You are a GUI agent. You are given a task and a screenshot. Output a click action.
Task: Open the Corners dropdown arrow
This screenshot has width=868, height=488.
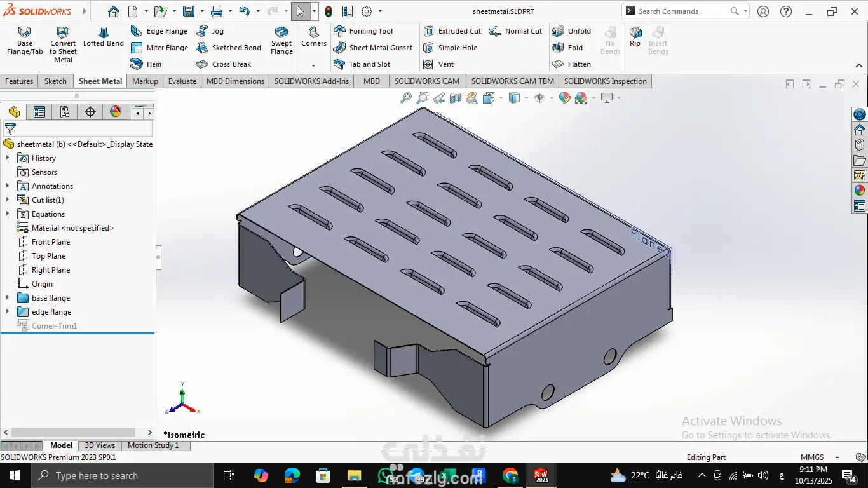[313, 65]
